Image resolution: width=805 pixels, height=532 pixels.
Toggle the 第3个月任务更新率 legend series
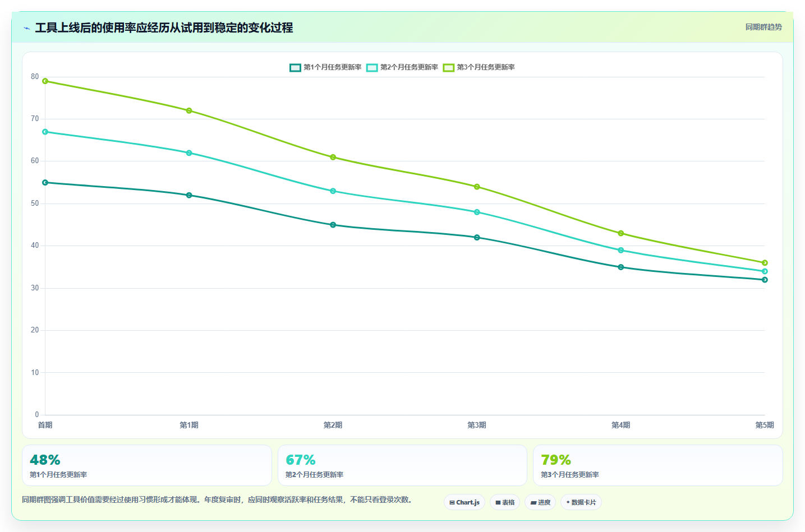point(479,67)
